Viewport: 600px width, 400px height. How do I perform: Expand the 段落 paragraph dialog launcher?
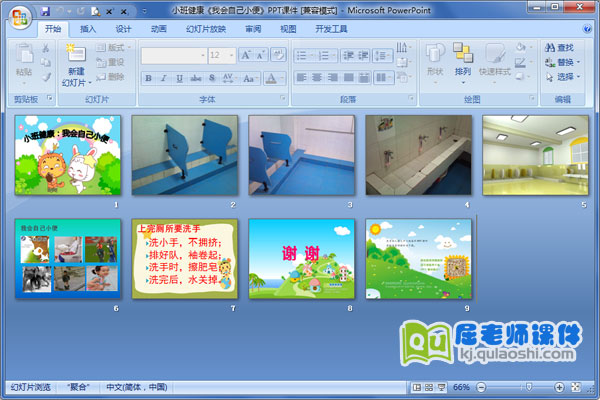point(411,99)
